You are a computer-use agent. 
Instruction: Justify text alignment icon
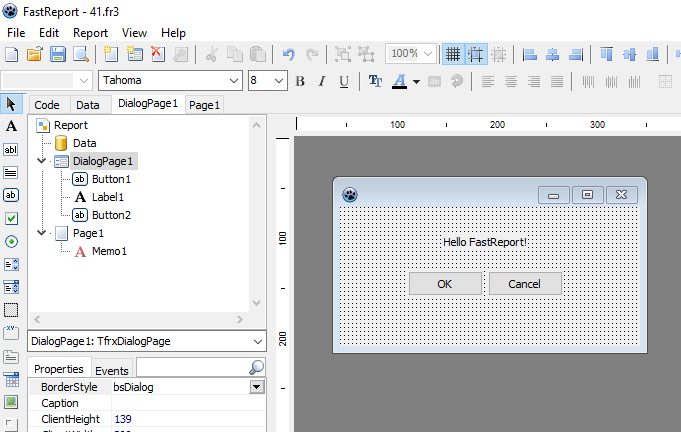(x=557, y=81)
